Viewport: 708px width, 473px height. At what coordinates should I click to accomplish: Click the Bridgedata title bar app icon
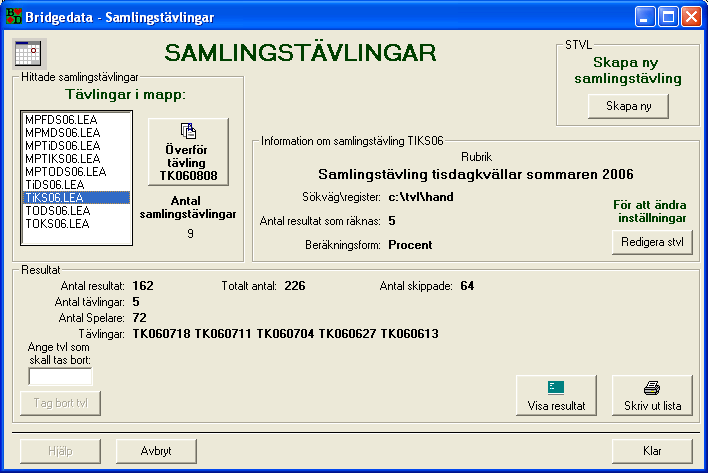coord(13,15)
